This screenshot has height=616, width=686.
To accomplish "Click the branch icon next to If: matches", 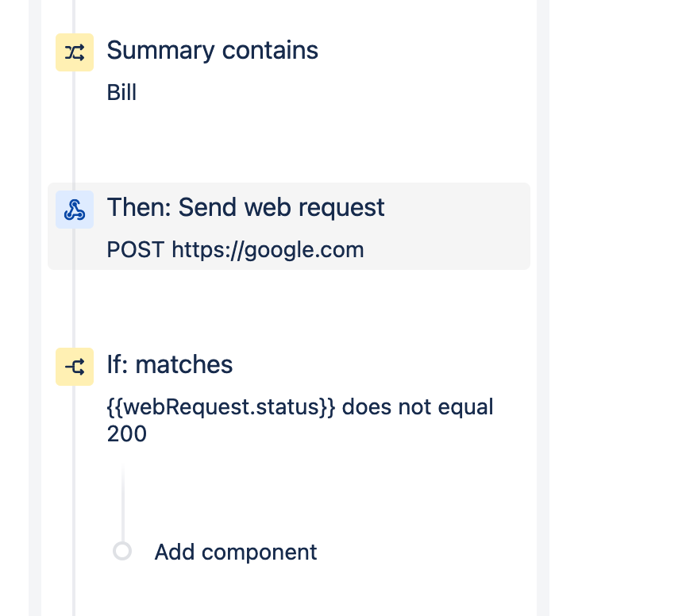I will point(75,367).
